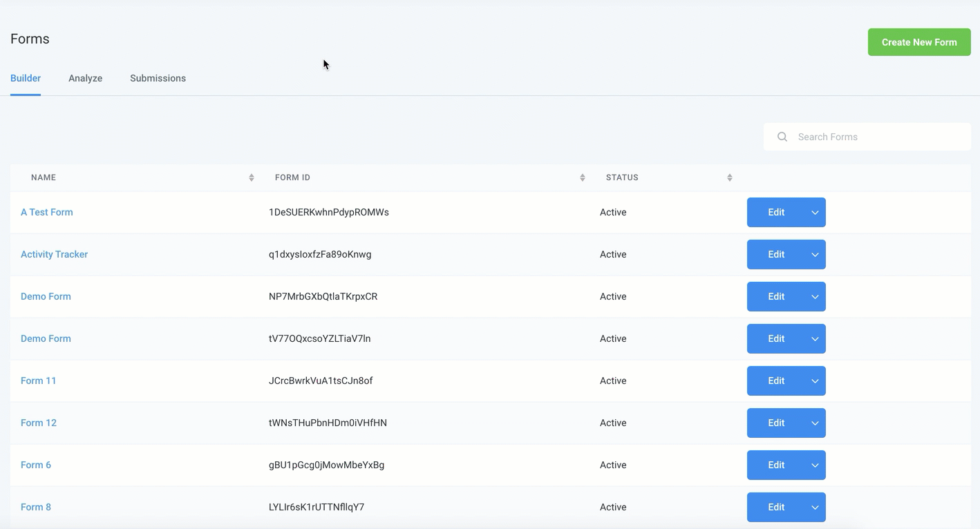Click the STATUS column header
Image resolution: width=980 pixels, height=529 pixels.
coord(622,177)
